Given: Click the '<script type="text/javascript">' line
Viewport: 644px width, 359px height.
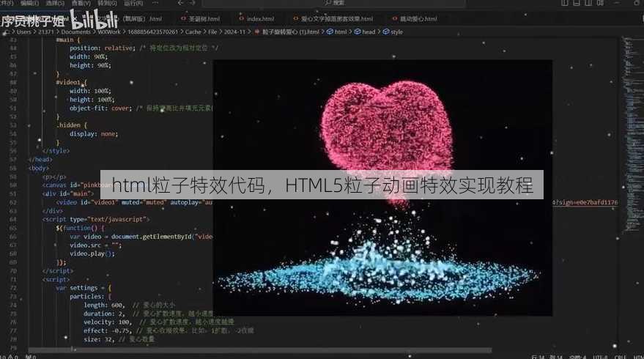Looking at the screenshot, I should pyautogui.click(x=96, y=219).
